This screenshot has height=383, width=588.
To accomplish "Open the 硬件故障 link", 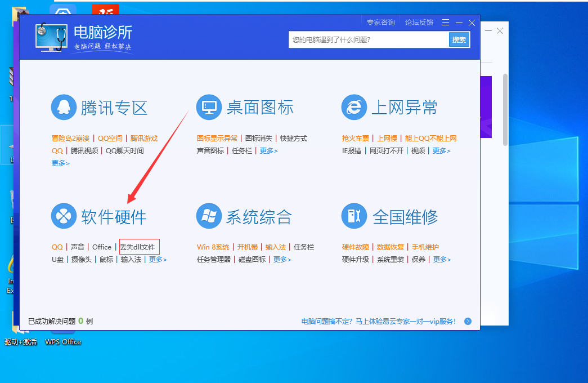I will point(356,247).
